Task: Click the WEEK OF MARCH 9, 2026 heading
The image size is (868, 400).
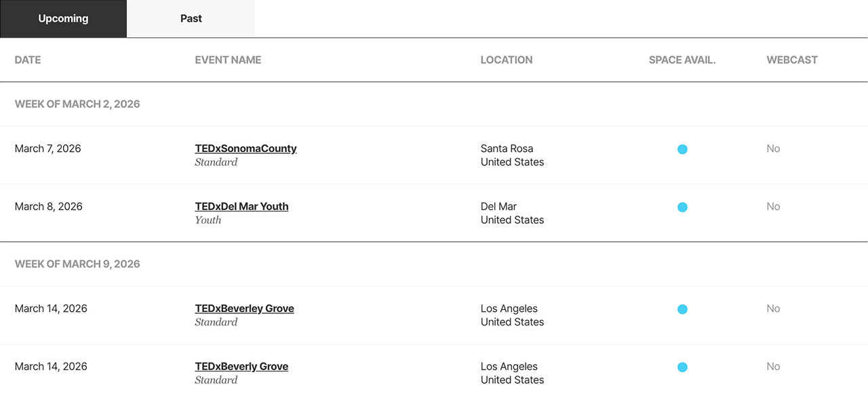Action: tap(77, 264)
